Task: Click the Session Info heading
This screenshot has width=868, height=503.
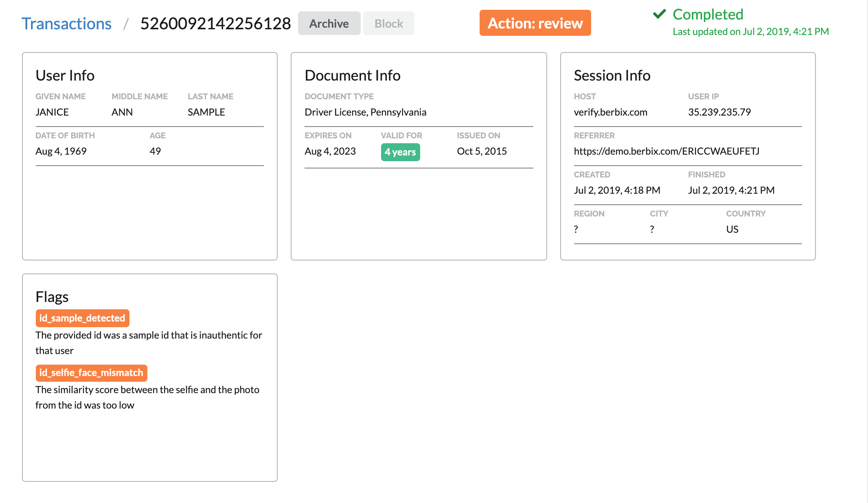Action: coord(612,76)
